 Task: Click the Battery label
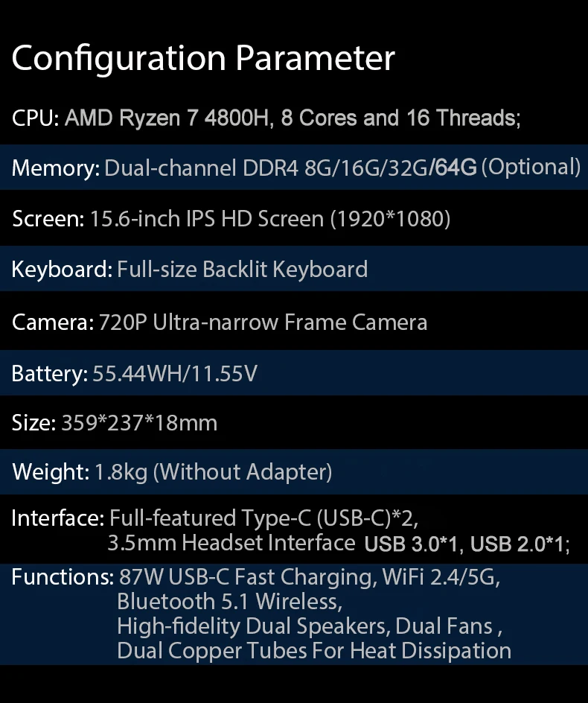pyautogui.click(x=49, y=373)
